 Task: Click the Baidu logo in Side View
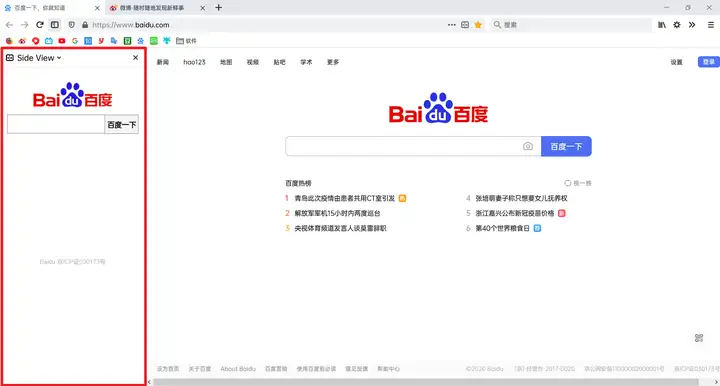pyautogui.click(x=73, y=95)
